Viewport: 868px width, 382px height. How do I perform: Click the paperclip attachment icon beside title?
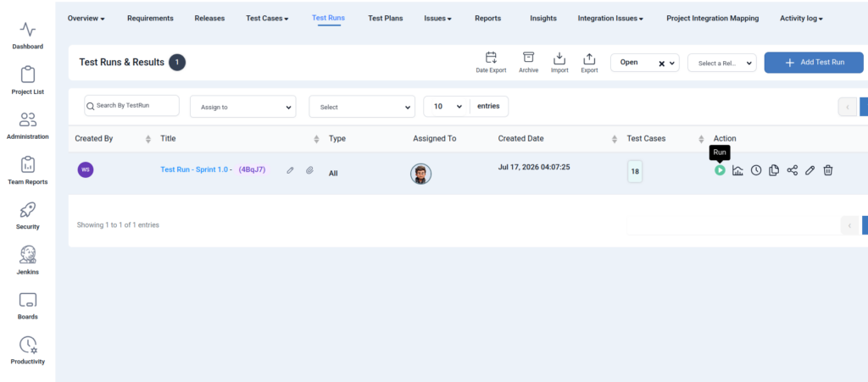309,170
